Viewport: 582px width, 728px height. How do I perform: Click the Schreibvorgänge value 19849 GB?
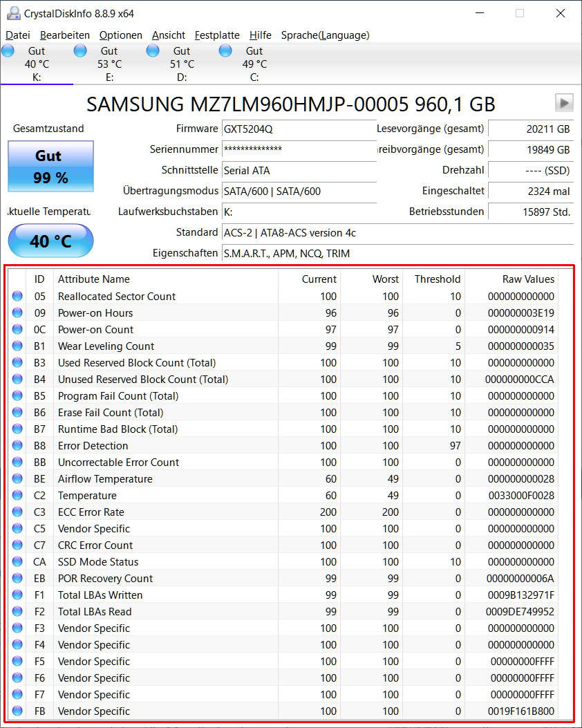tap(531, 149)
